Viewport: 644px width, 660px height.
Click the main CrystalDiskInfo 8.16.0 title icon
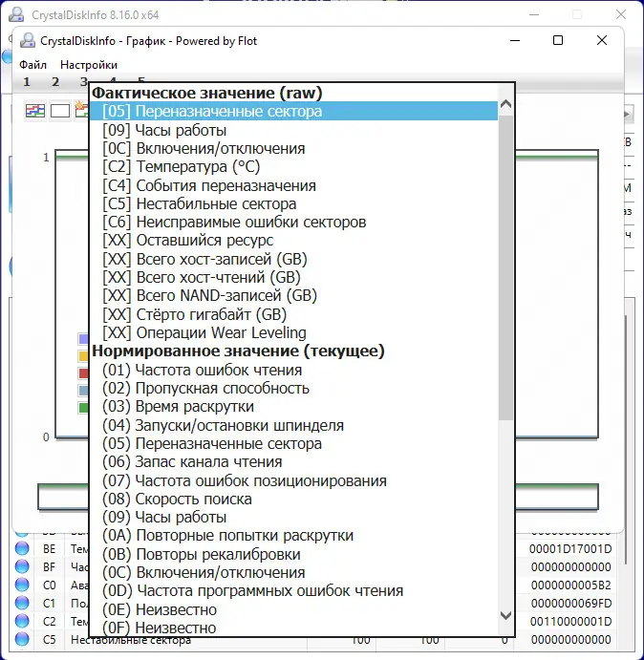pyautogui.click(x=16, y=14)
